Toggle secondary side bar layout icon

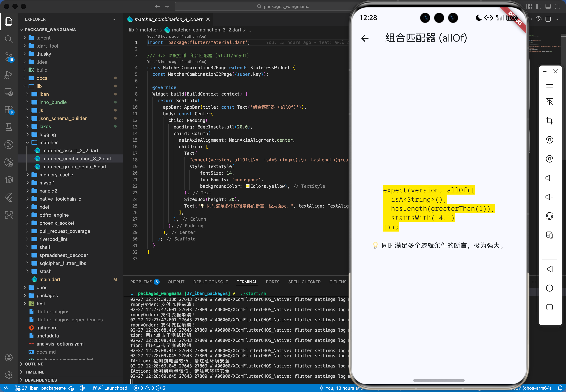(x=557, y=6)
